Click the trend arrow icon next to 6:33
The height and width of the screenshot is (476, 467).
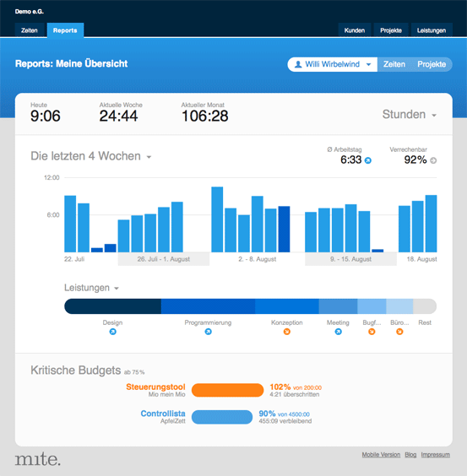(367, 160)
